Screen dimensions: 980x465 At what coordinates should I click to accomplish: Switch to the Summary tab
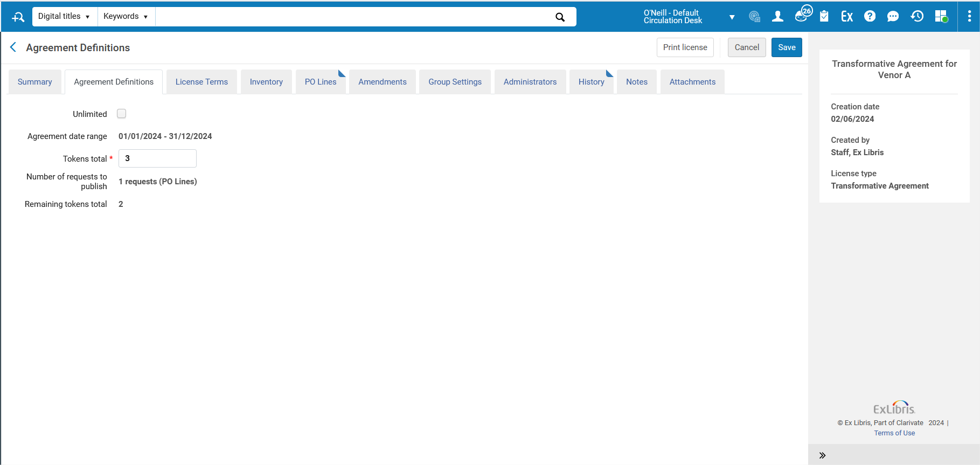click(x=35, y=82)
